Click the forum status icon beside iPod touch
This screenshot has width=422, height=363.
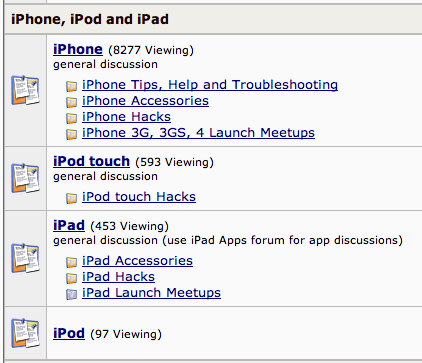pos(25,178)
